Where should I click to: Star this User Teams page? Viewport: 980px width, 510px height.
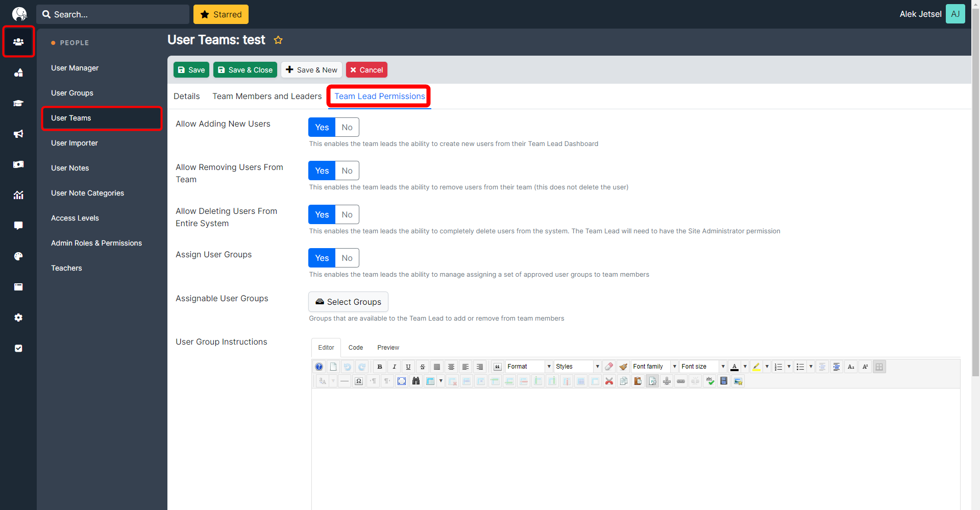click(278, 40)
